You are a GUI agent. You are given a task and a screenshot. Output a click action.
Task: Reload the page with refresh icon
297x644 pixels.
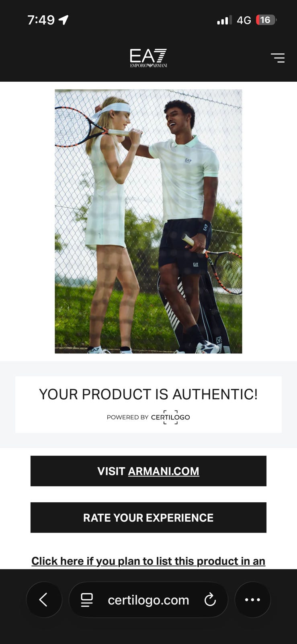click(210, 600)
